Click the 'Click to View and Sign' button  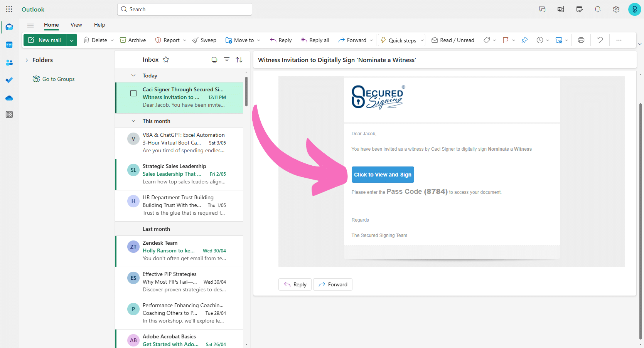coord(383,175)
